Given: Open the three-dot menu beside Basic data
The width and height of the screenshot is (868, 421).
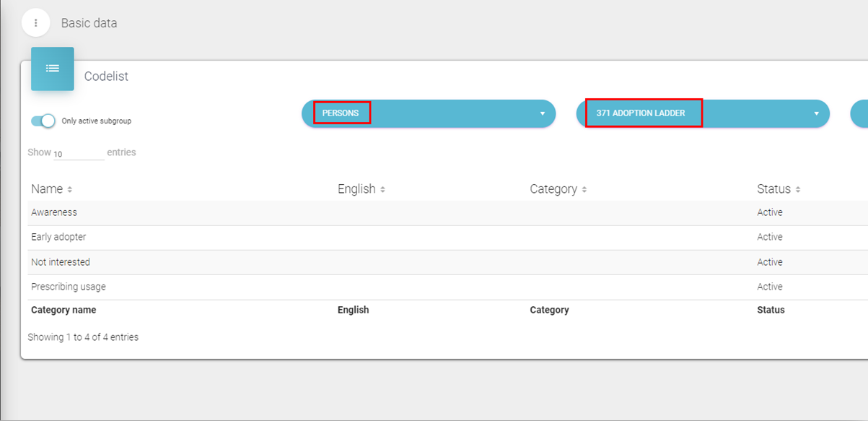Looking at the screenshot, I should (x=36, y=23).
